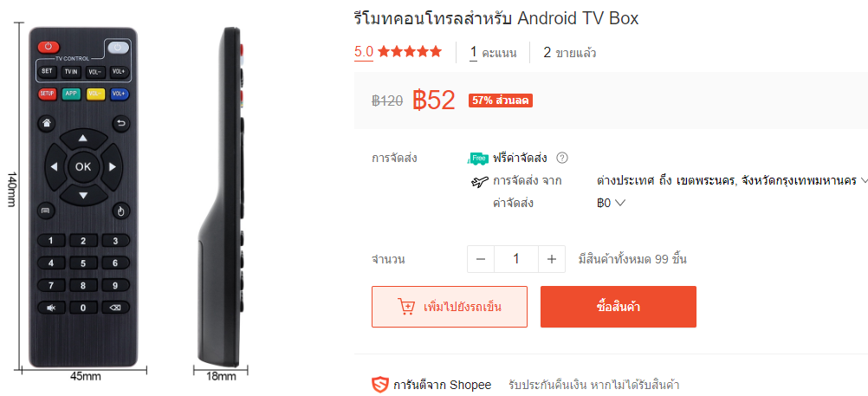Click the free shipping truck icon

click(x=478, y=159)
